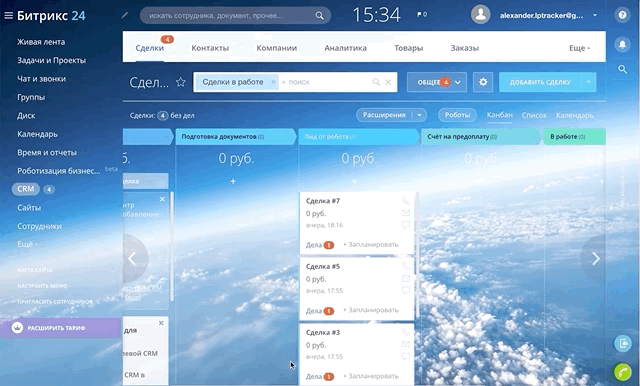Open Задачи и Проекты in left menu
This screenshot has width=640, height=386.
point(51,60)
